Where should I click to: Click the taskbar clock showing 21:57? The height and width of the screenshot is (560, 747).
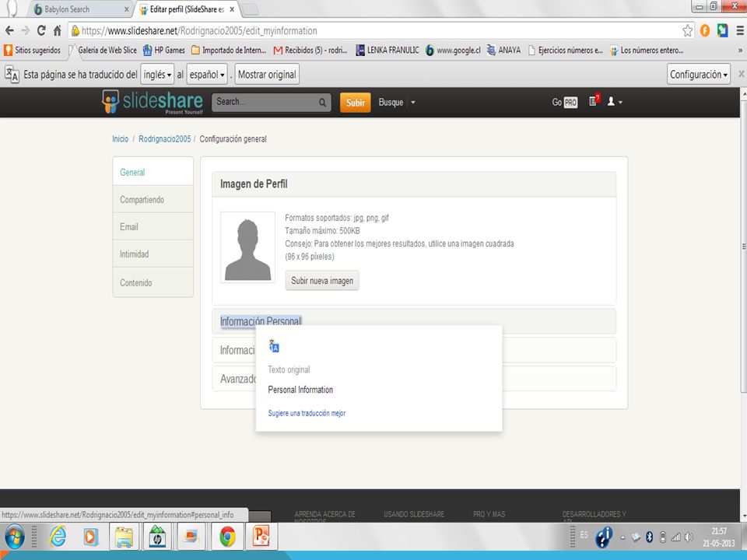click(x=719, y=537)
